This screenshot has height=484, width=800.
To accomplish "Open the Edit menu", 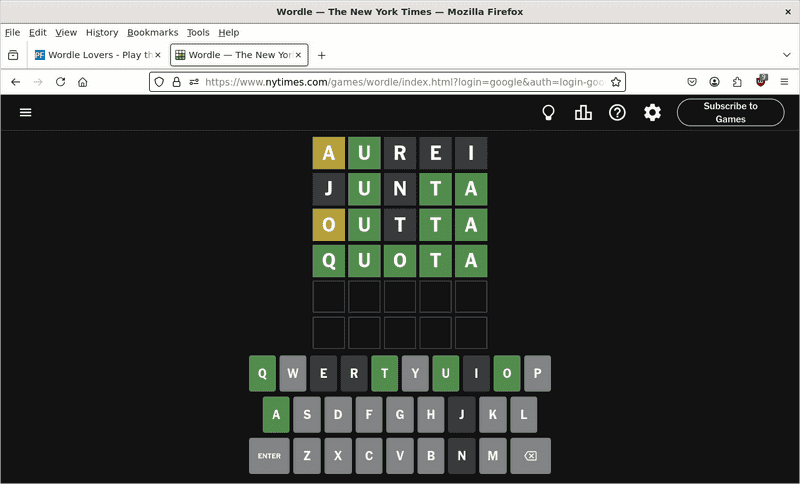I will pos(38,33).
